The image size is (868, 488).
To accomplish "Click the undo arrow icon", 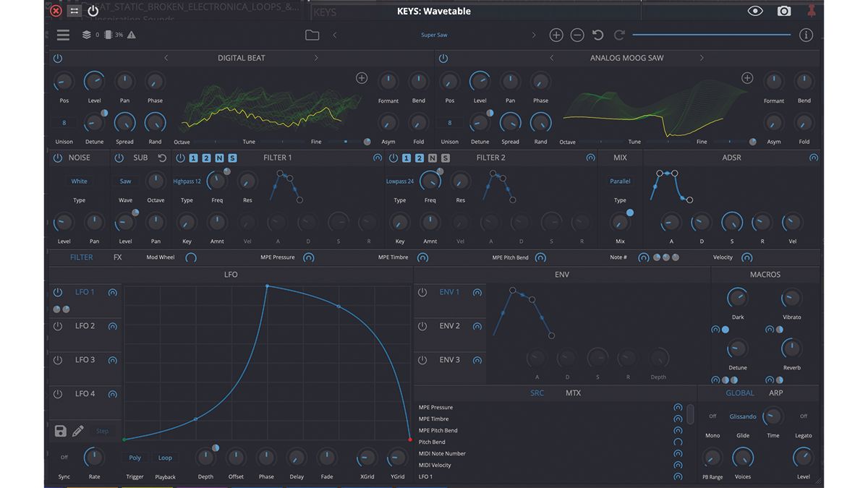I will click(x=596, y=34).
